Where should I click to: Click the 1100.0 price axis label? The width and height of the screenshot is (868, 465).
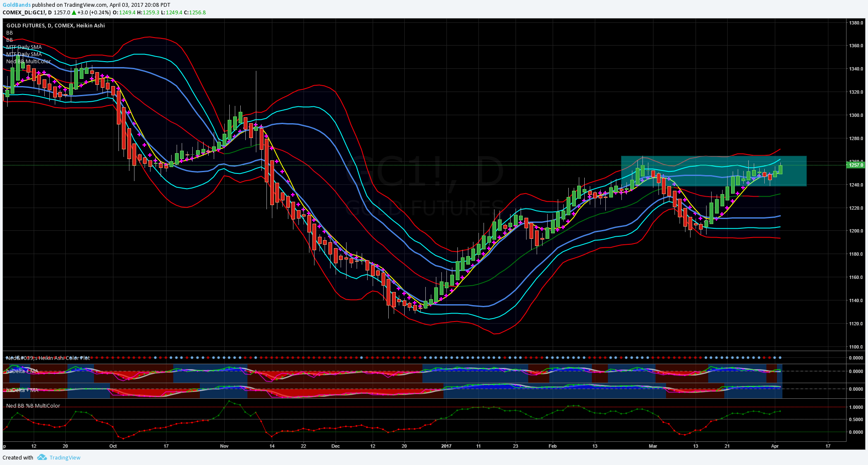pyautogui.click(x=856, y=347)
